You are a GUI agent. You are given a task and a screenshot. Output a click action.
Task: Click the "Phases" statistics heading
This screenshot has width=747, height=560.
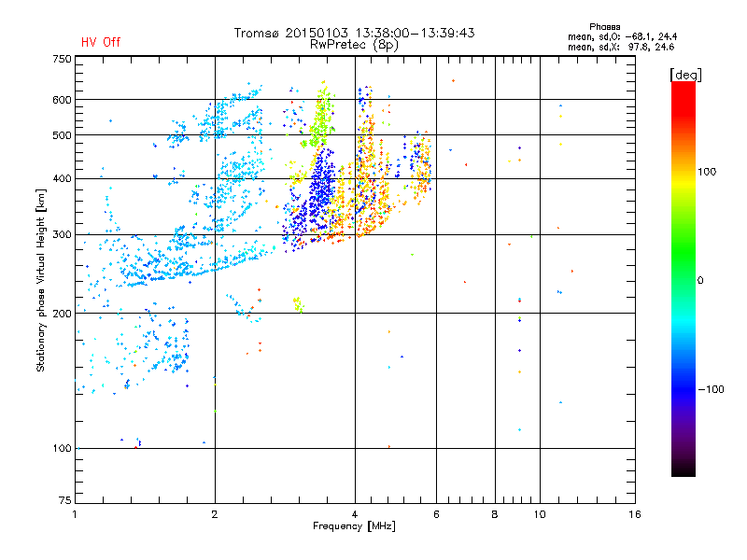pyautogui.click(x=604, y=27)
